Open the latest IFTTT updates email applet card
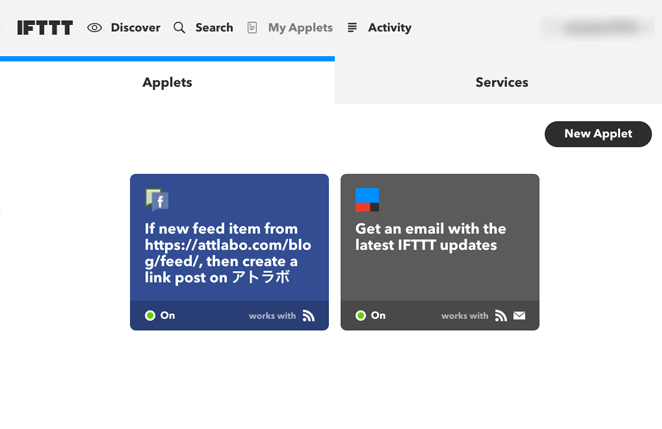Screen dimensions: 662x429 440,252
